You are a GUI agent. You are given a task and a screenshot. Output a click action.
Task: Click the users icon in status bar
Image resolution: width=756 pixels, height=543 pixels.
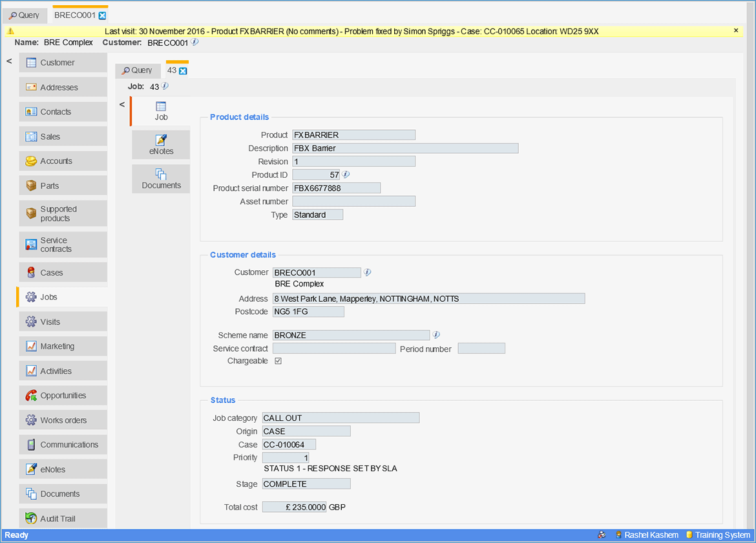click(602, 535)
